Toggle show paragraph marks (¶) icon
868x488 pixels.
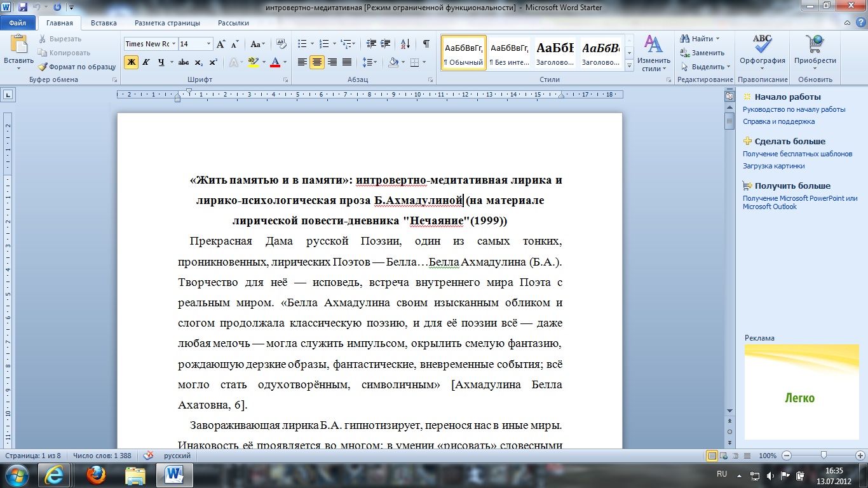[426, 44]
